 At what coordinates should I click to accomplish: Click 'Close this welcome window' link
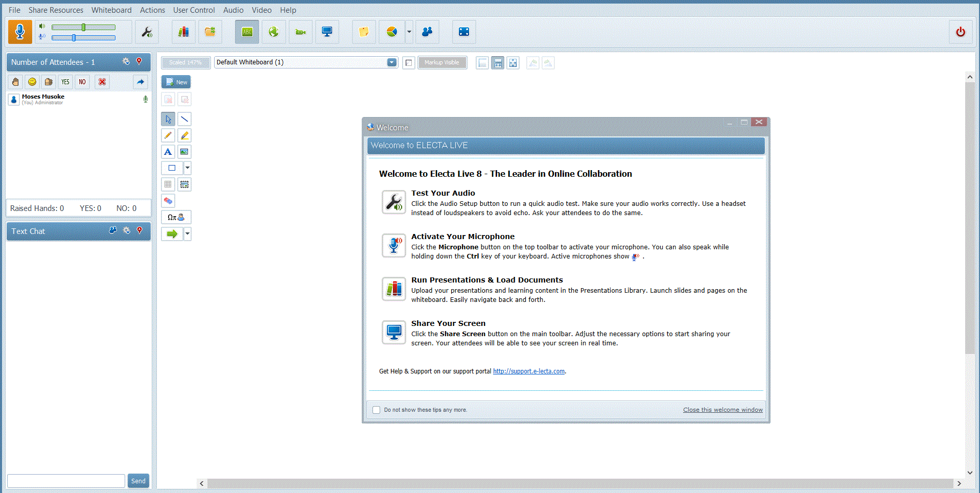pos(723,410)
